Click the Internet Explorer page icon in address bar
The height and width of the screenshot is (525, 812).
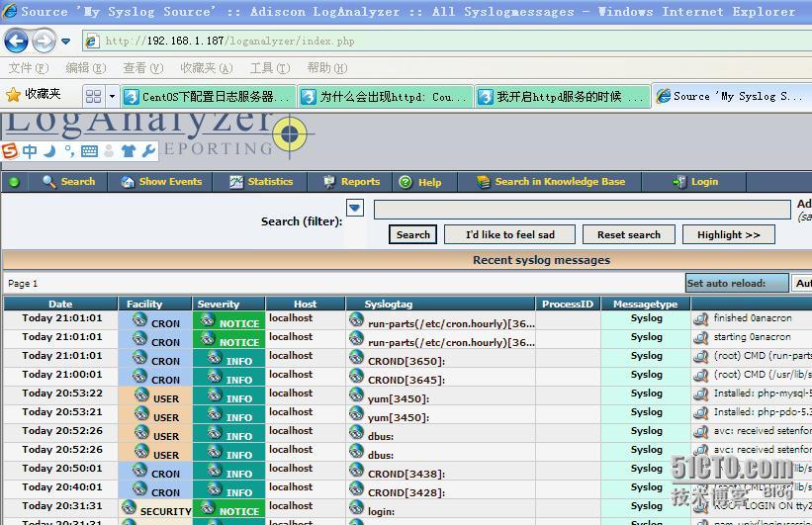(x=92, y=41)
